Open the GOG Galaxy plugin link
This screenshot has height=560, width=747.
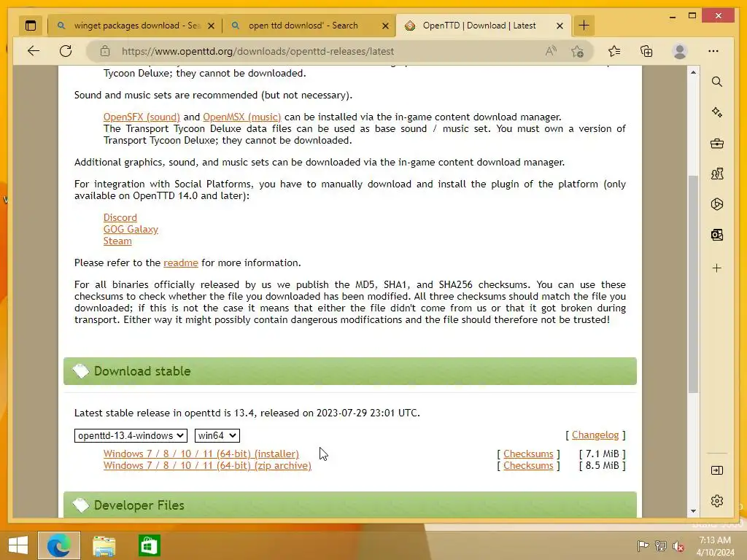pyautogui.click(x=131, y=230)
